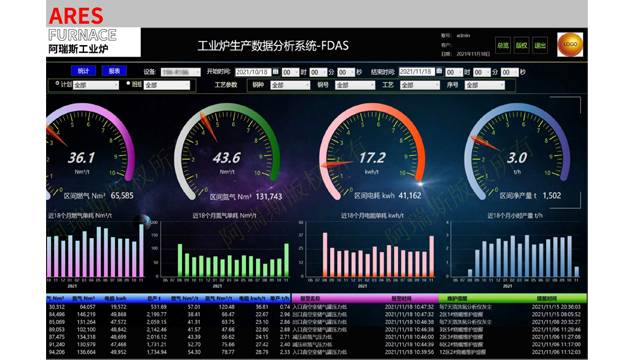Click the table cell 531.69
Viewport: 640px width, 360px height.
click(158, 307)
